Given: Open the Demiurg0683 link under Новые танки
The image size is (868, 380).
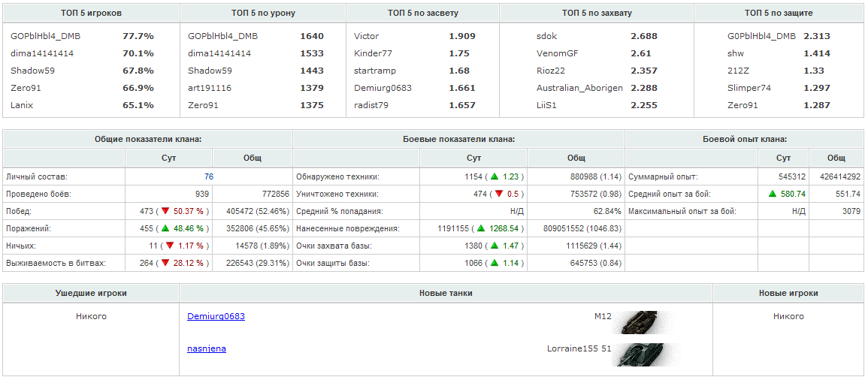Looking at the screenshot, I should (x=216, y=316).
